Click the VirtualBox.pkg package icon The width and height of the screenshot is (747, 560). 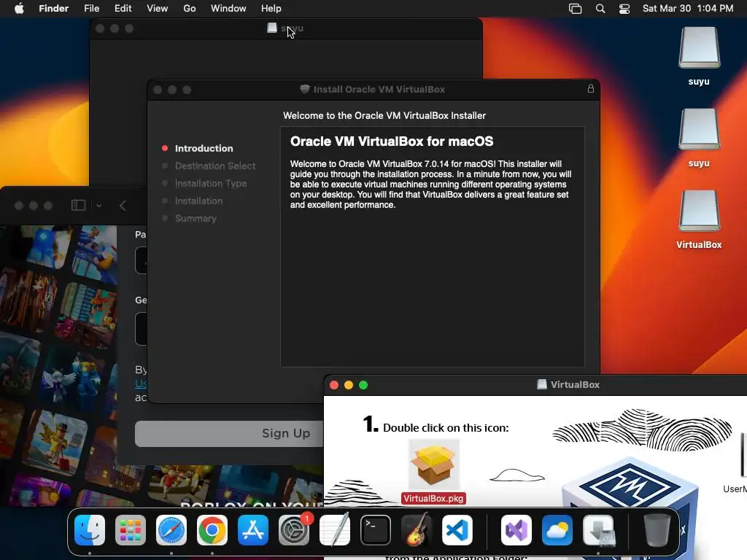point(433,466)
